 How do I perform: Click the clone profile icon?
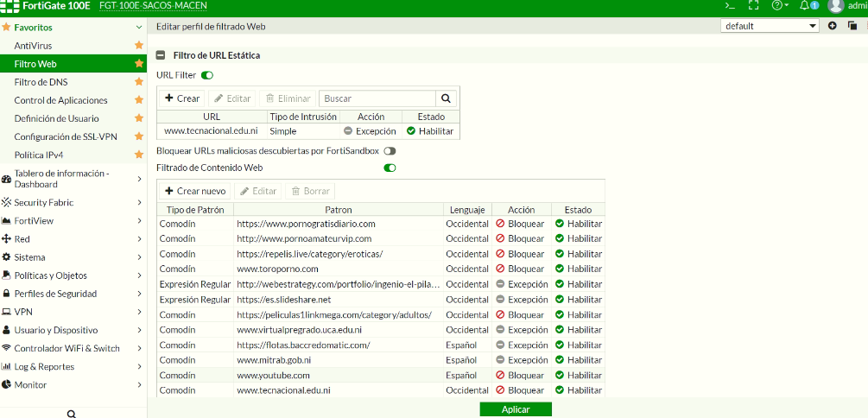pyautogui.click(x=851, y=26)
